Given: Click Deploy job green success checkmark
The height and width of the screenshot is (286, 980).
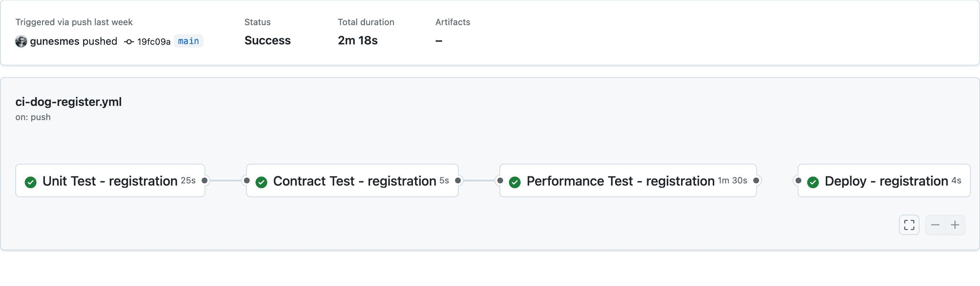Looking at the screenshot, I should click(x=813, y=182).
